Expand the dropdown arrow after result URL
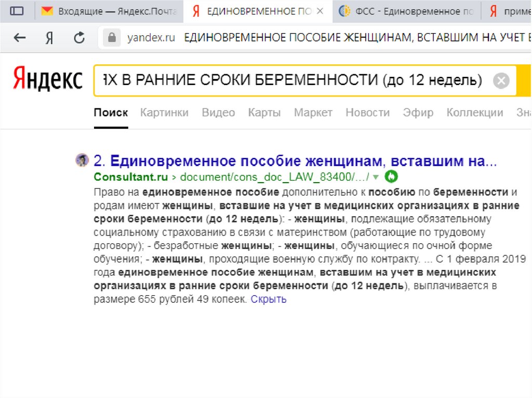Image resolution: width=532 pixels, height=398 pixels. click(x=376, y=177)
